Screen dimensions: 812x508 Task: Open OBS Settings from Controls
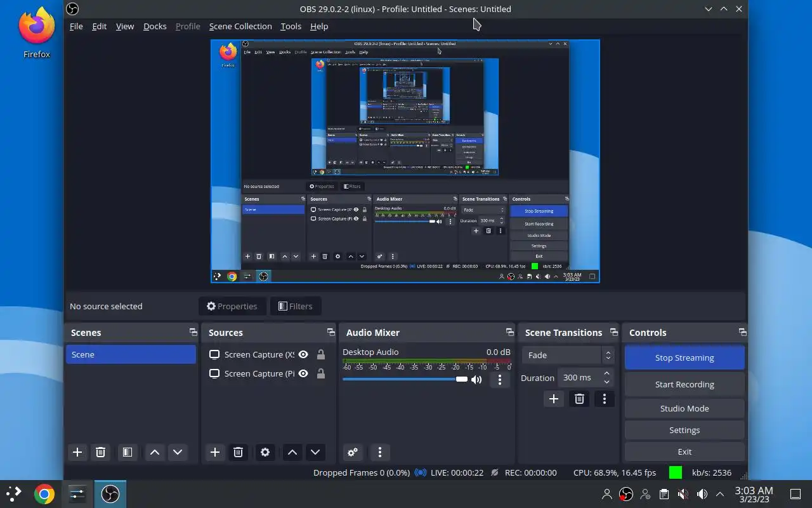(684, 430)
